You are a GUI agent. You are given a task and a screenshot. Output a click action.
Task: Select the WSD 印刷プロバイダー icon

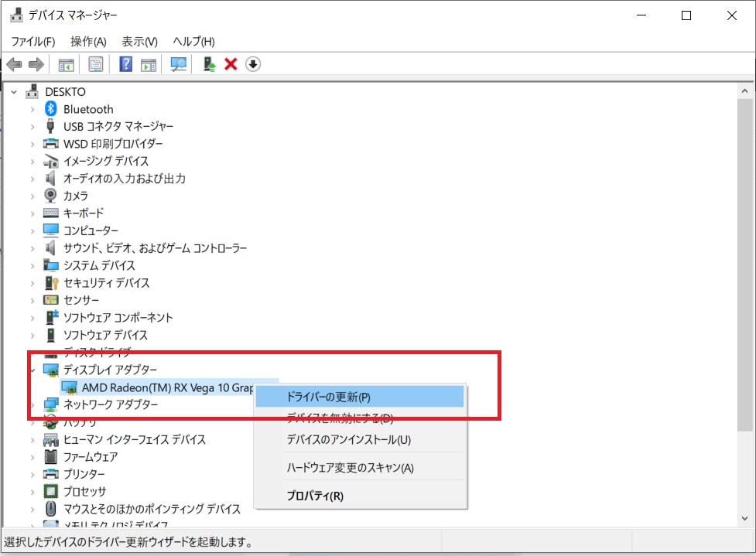click(x=50, y=144)
